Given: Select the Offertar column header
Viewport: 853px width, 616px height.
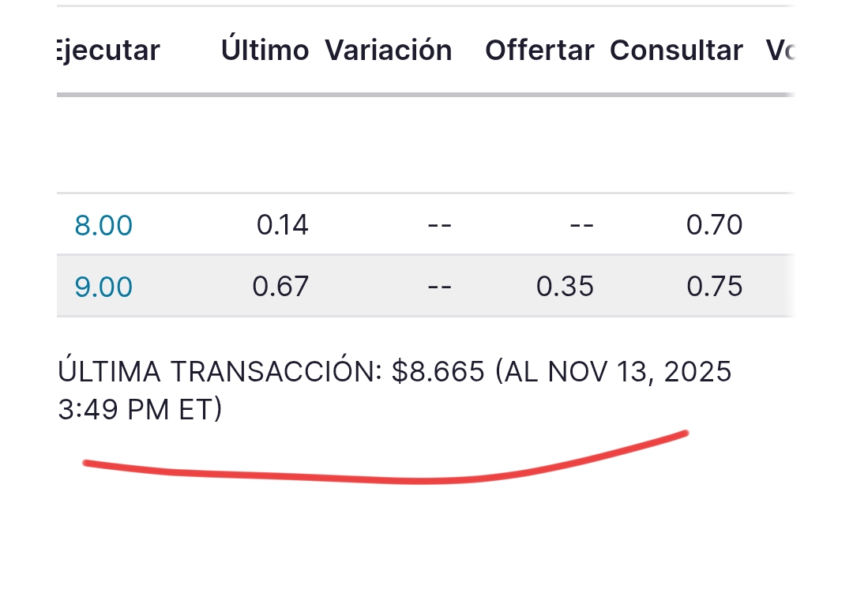Looking at the screenshot, I should click(x=539, y=51).
